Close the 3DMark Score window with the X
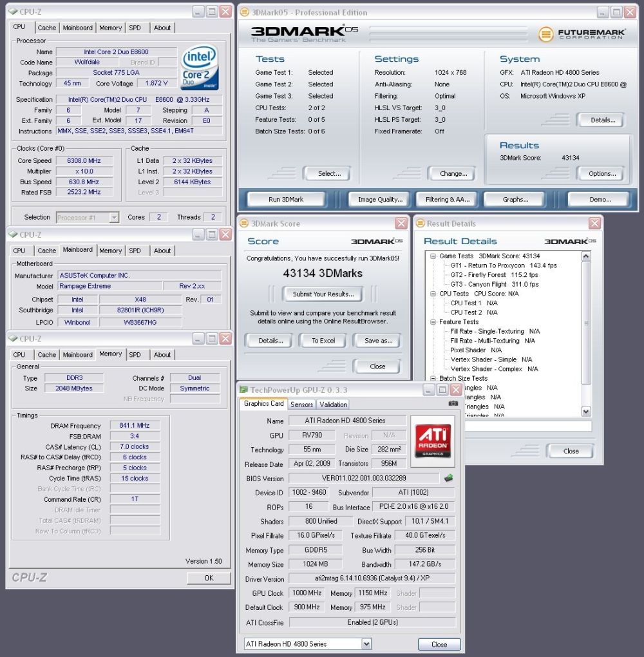 (x=401, y=224)
